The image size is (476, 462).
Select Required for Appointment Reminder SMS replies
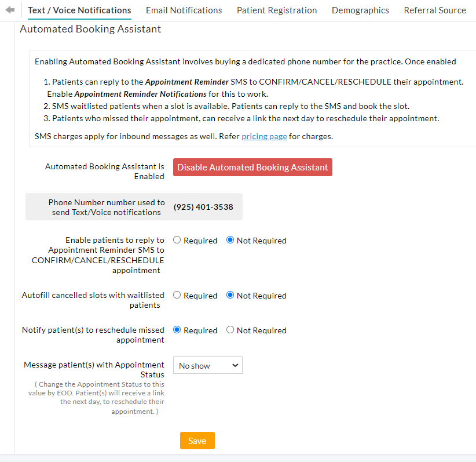[x=177, y=239]
